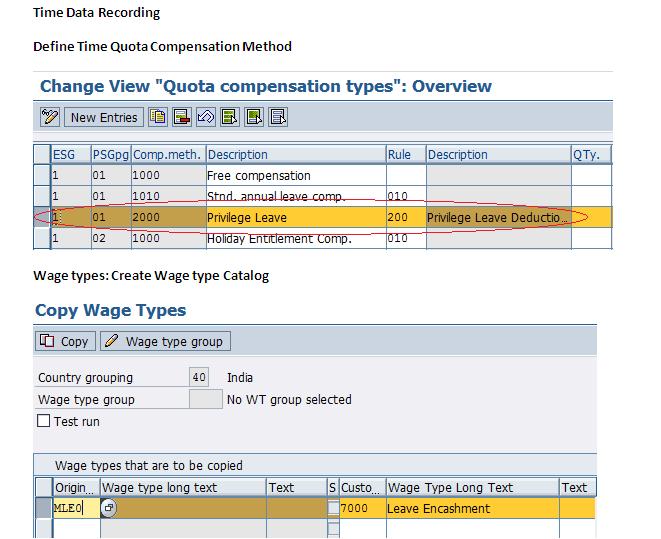Image resolution: width=661 pixels, height=539 pixels.
Task: Click the New Entries button
Action: pos(104,117)
